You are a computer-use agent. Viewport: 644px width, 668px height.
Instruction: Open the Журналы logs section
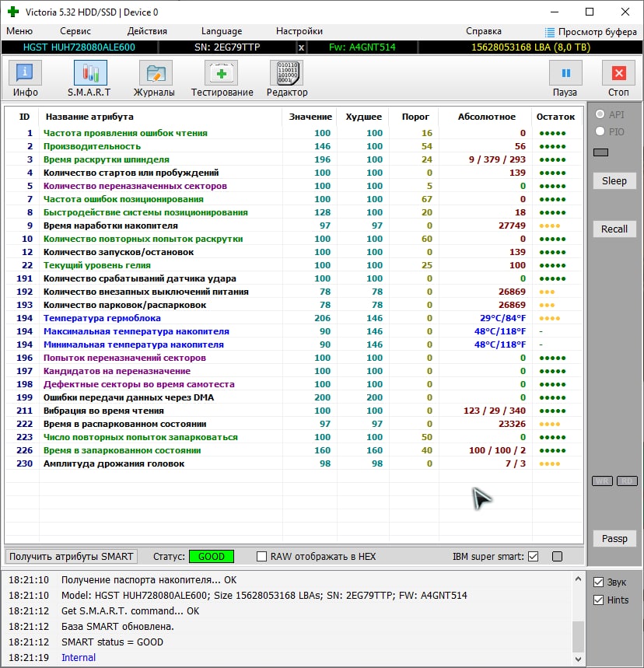[x=156, y=74]
